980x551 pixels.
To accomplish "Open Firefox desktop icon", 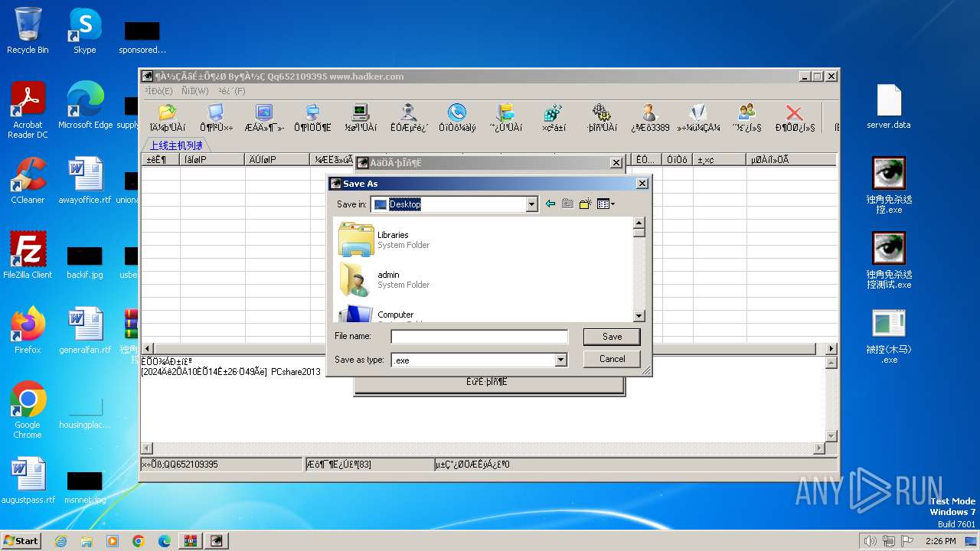I will click(28, 331).
